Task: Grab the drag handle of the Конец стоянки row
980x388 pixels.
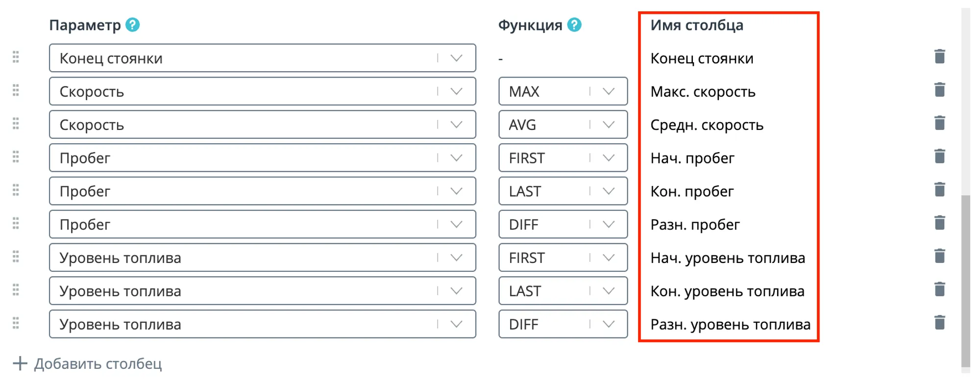Action: click(16, 57)
